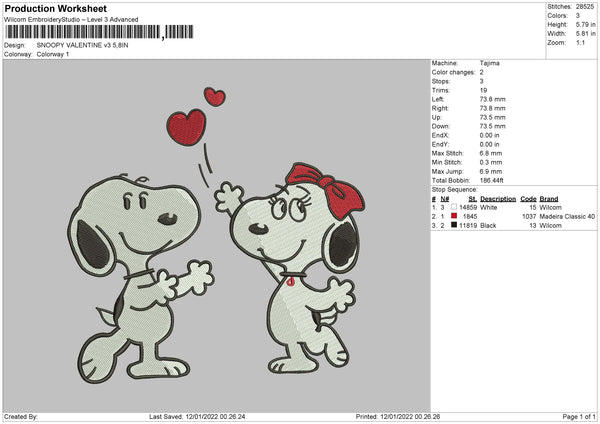Screen dimensions: 600x424
Task: Select 'Wilcom EmbroideryStudio – Level 3 Advanced' text
Action: point(71,20)
